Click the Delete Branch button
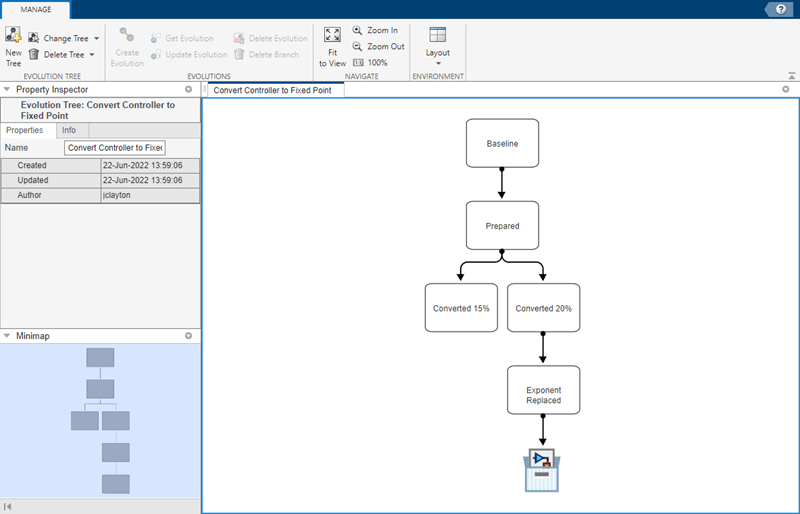 (x=266, y=55)
